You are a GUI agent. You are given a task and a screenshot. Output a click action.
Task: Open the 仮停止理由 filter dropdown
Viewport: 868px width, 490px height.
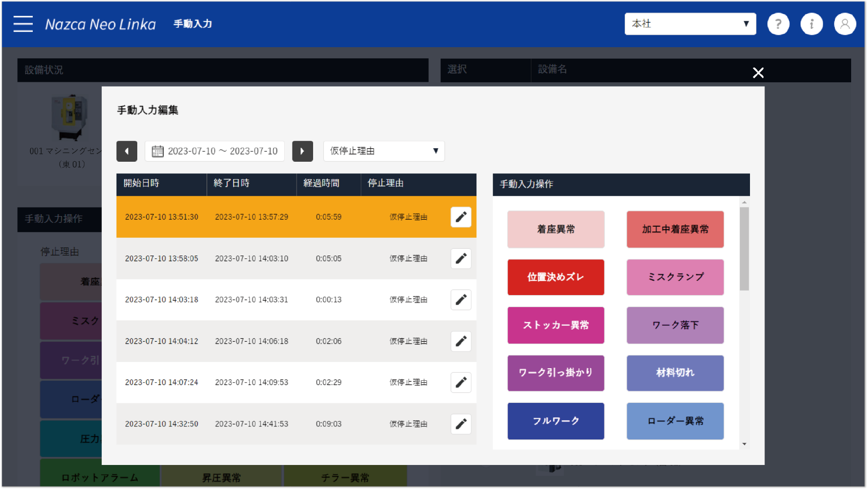click(x=383, y=151)
